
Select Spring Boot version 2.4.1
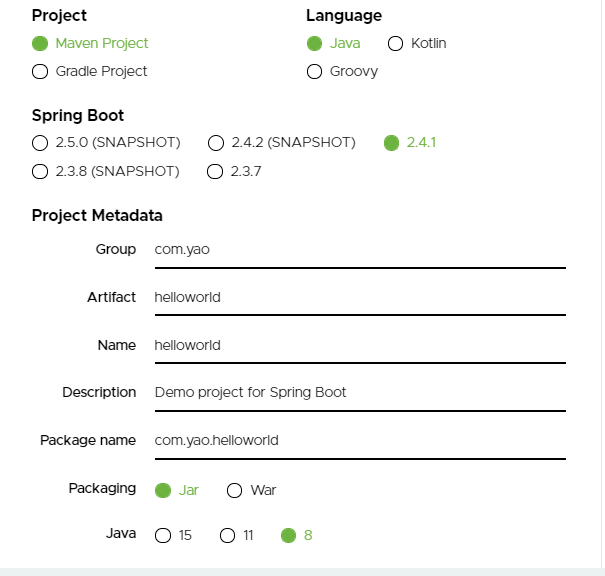pos(391,143)
